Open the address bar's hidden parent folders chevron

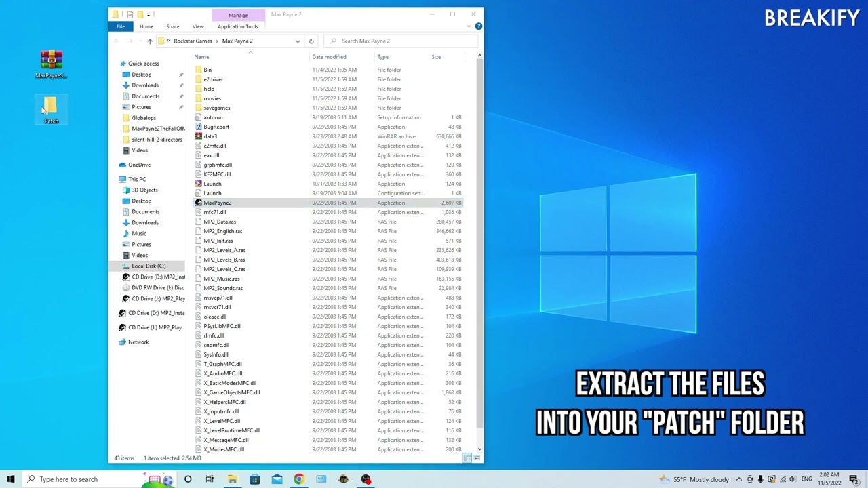(169, 41)
